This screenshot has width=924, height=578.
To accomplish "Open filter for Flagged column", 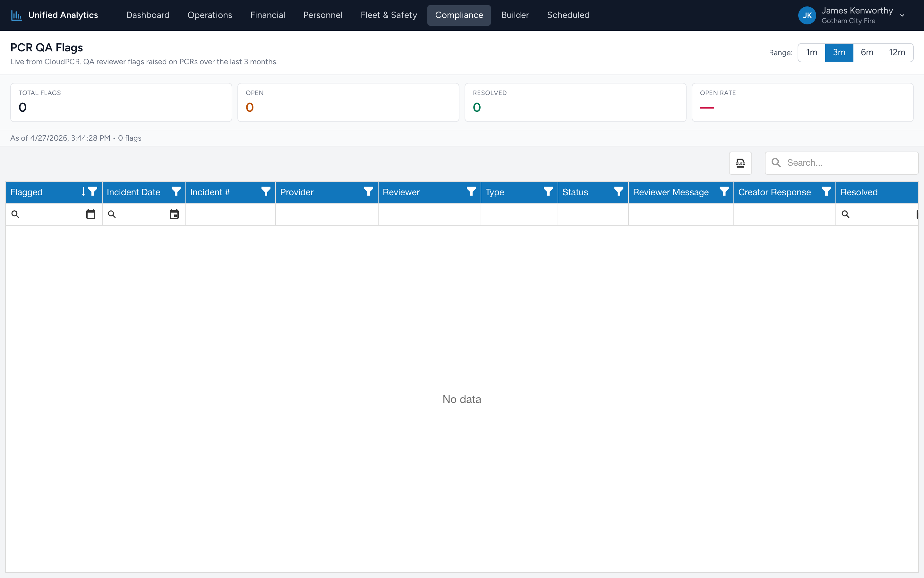I will coord(93,191).
